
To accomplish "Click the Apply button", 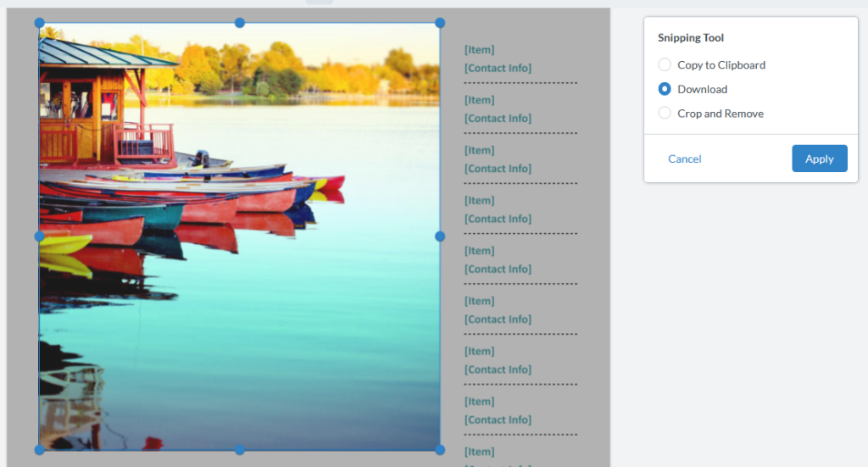I will pyautogui.click(x=820, y=158).
